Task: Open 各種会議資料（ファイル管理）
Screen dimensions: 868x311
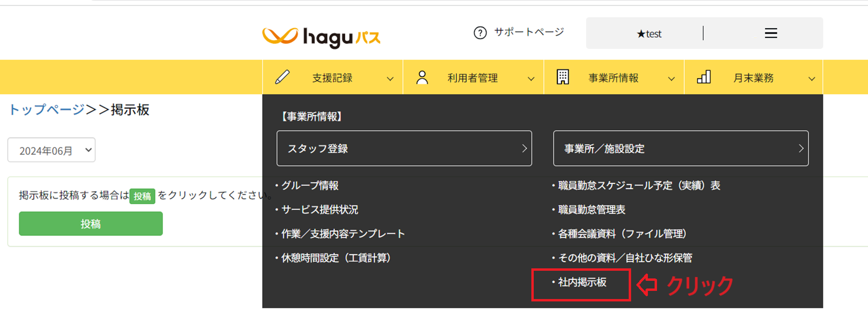Action: pos(622,234)
